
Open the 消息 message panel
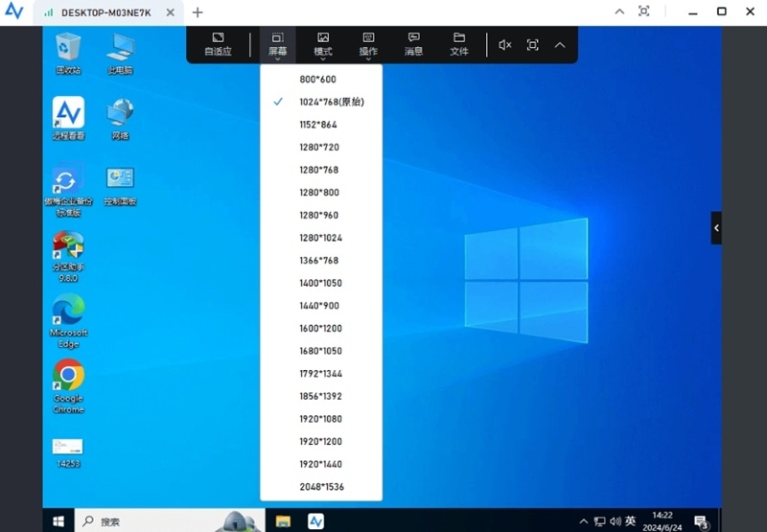coord(413,43)
